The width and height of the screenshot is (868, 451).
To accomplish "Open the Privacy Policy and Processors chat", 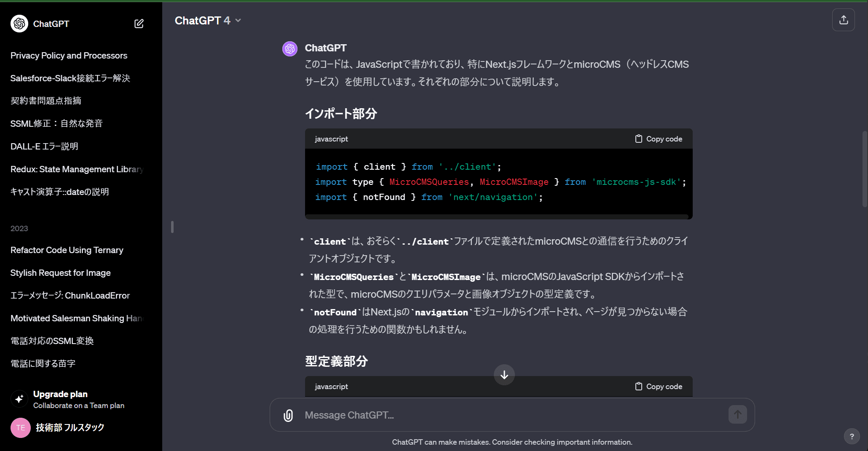I will [x=69, y=56].
